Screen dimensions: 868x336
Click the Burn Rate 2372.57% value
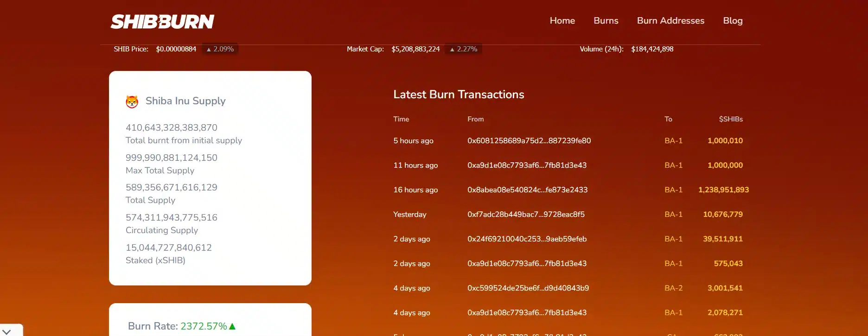tap(204, 326)
